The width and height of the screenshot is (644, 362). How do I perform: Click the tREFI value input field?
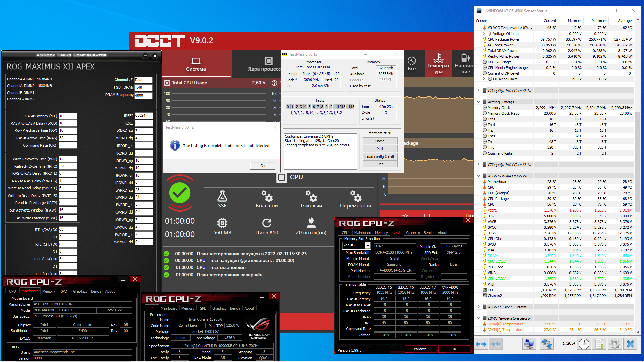coord(144,116)
